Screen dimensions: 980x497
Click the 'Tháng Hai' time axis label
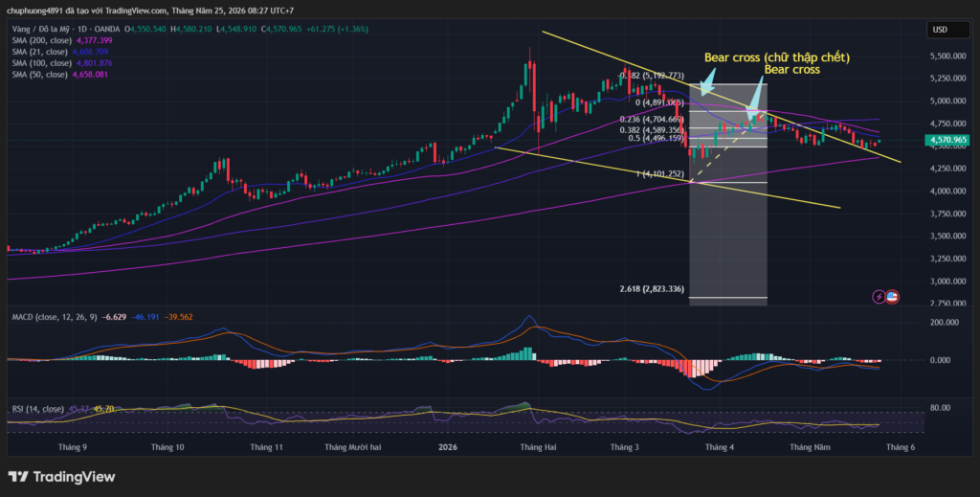(538, 447)
